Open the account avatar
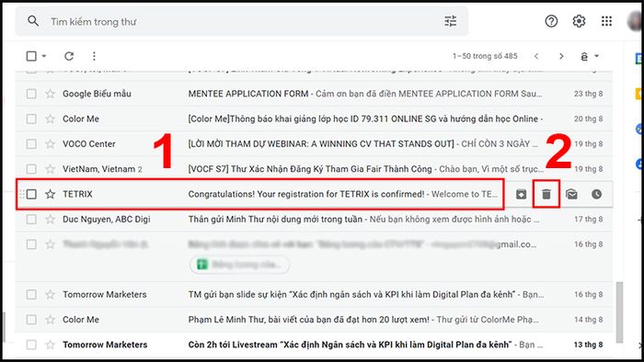 click(636, 21)
